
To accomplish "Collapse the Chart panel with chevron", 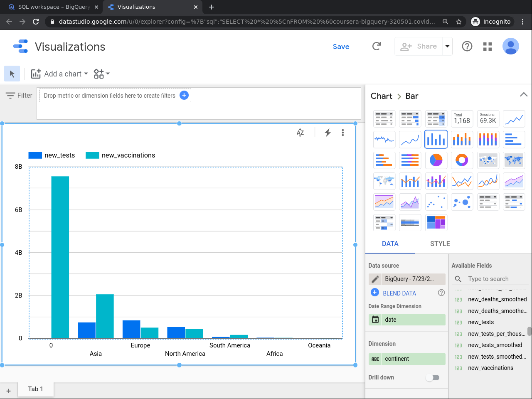I will (523, 95).
